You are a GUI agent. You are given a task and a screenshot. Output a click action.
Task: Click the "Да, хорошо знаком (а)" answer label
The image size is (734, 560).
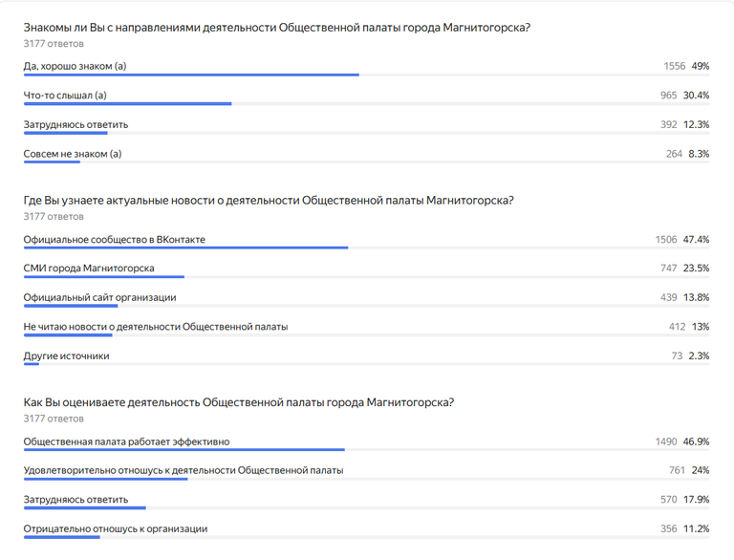(x=75, y=66)
